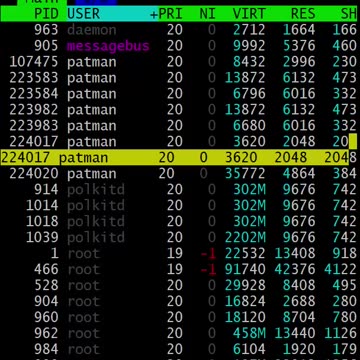The width and height of the screenshot is (360, 360).
Task: Click RES value 42376
Action: pyautogui.click(x=295, y=269)
